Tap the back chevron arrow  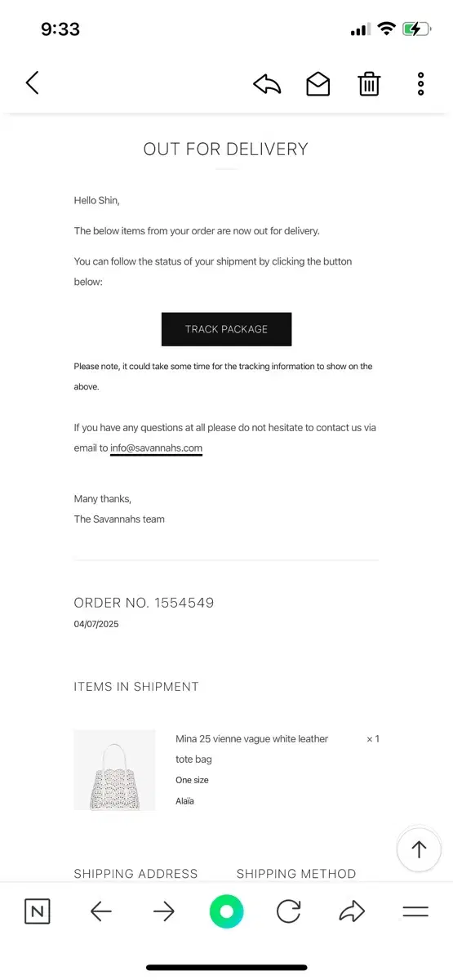click(x=33, y=82)
